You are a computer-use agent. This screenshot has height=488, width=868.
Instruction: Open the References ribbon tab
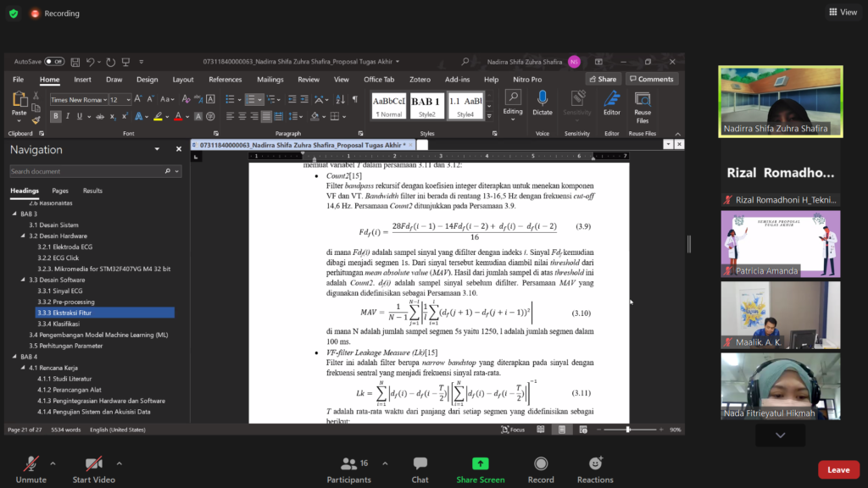click(x=225, y=80)
